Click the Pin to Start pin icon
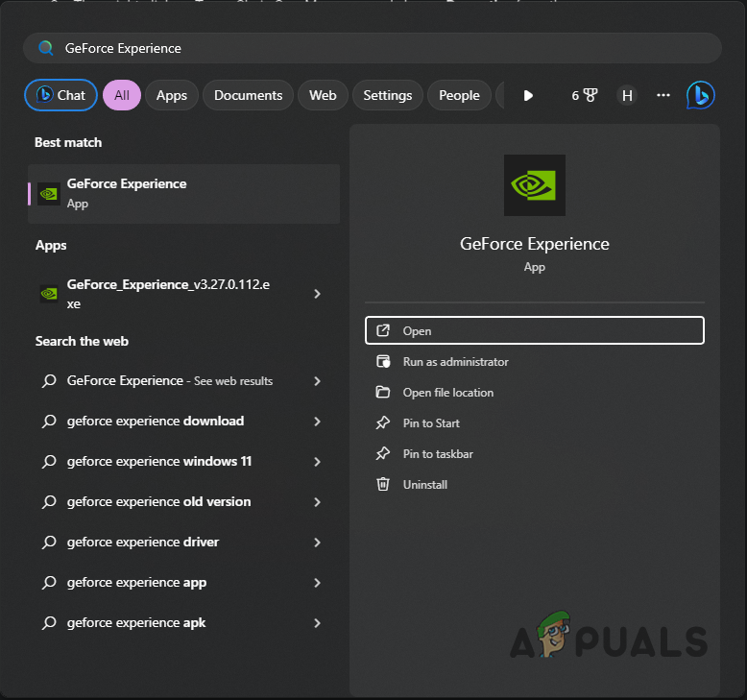Screen dimensions: 747x700 (x=383, y=422)
